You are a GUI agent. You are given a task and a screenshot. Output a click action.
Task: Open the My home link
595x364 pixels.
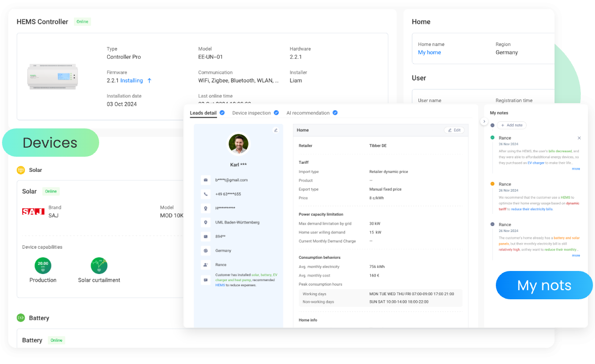pos(429,53)
